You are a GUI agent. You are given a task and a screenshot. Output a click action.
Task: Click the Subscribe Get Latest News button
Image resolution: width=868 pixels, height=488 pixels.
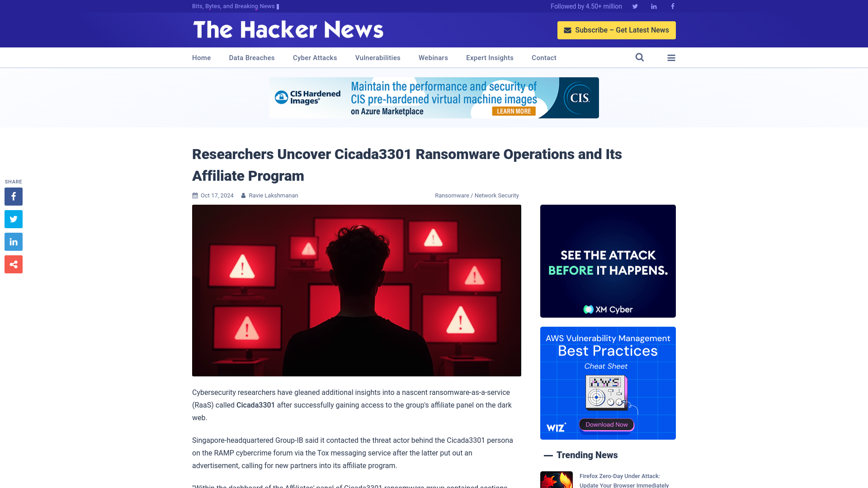pos(616,30)
